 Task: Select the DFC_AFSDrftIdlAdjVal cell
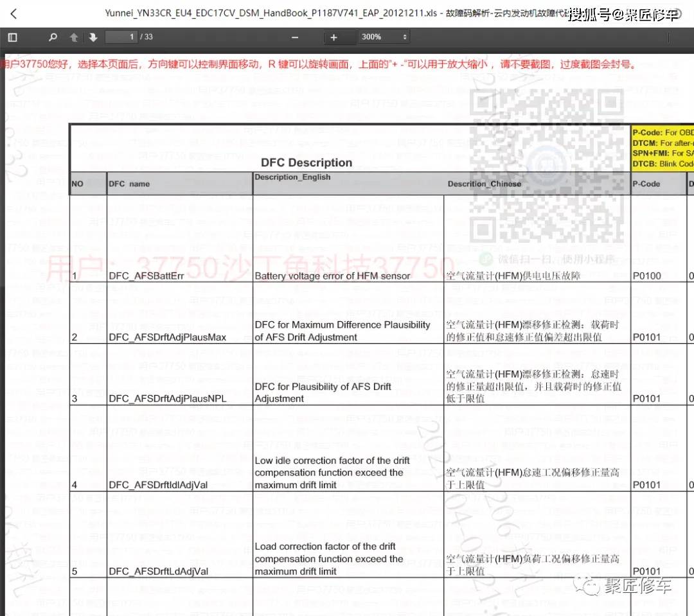tap(158, 485)
